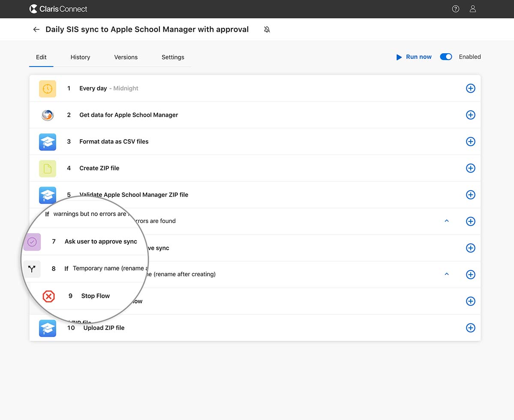Add step after Every day row
The width and height of the screenshot is (514, 420).
(x=470, y=88)
